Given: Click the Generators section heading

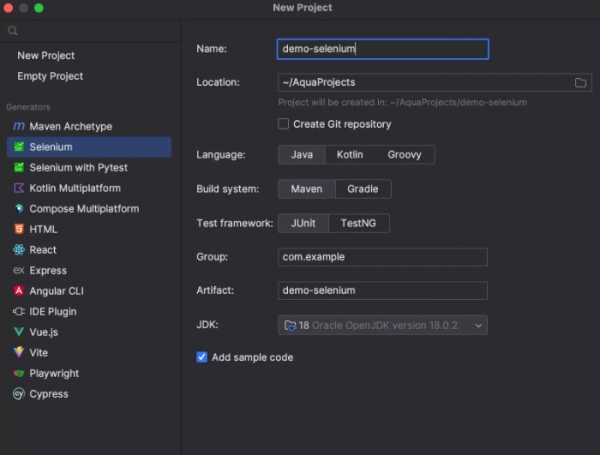Looking at the screenshot, I should coord(28,107).
